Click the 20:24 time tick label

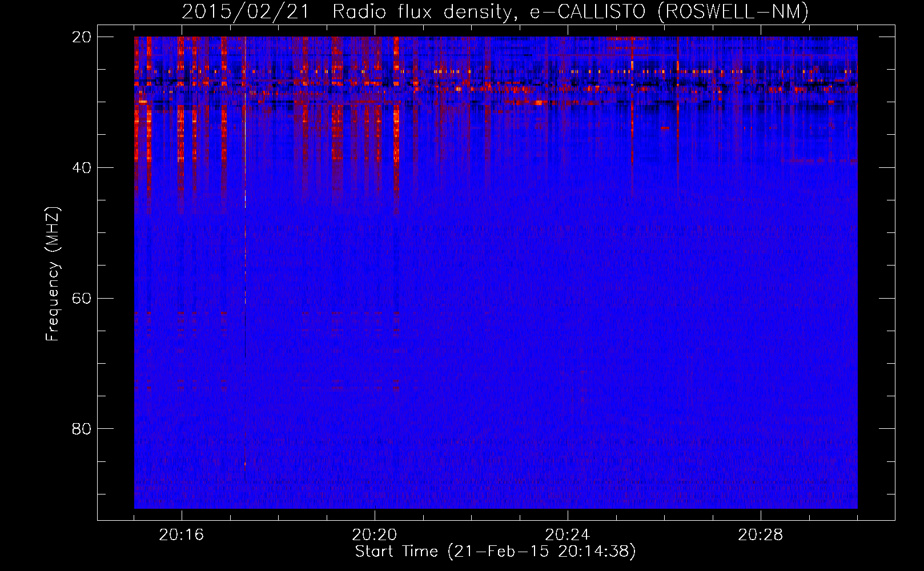tap(568, 535)
